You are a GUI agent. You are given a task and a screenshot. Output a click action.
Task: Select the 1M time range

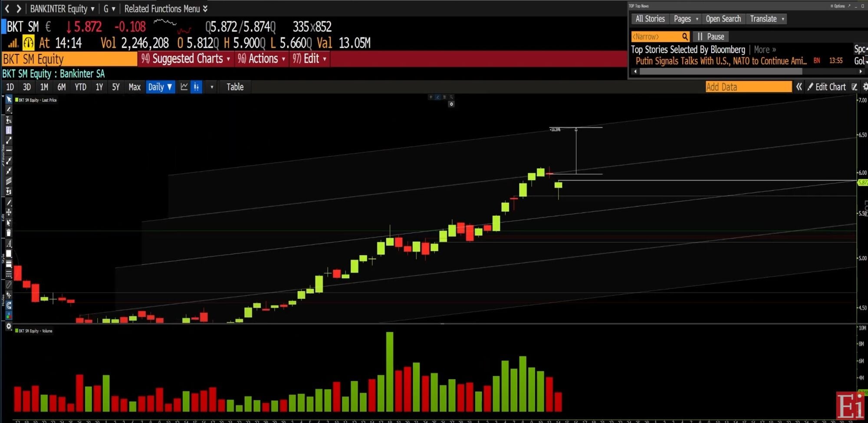tap(44, 87)
